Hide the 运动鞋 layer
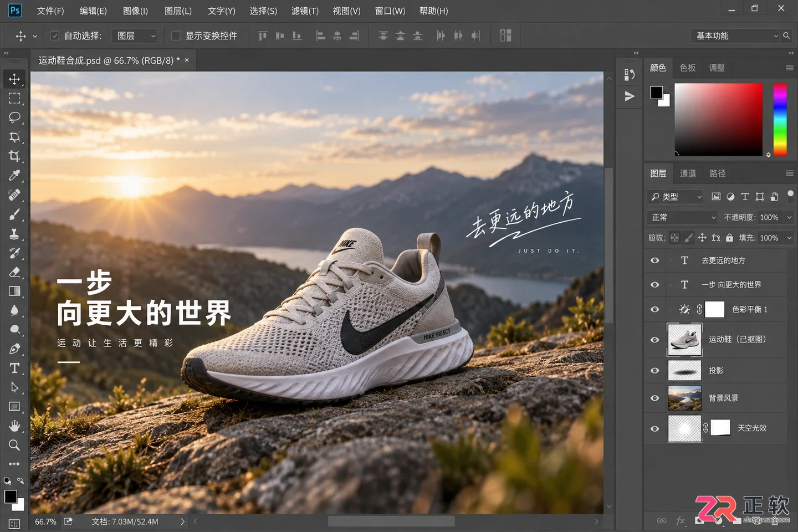798x532 pixels. click(655, 340)
